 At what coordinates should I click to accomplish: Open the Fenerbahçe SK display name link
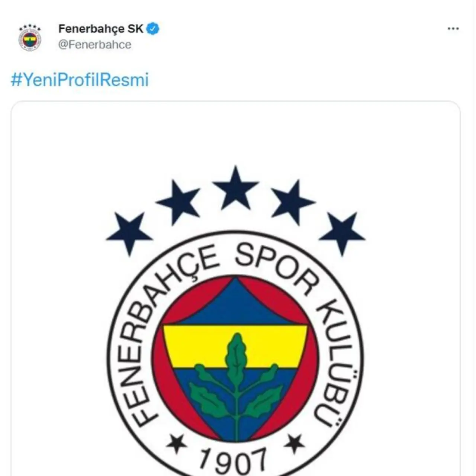pyautogui.click(x=100, y=29)
